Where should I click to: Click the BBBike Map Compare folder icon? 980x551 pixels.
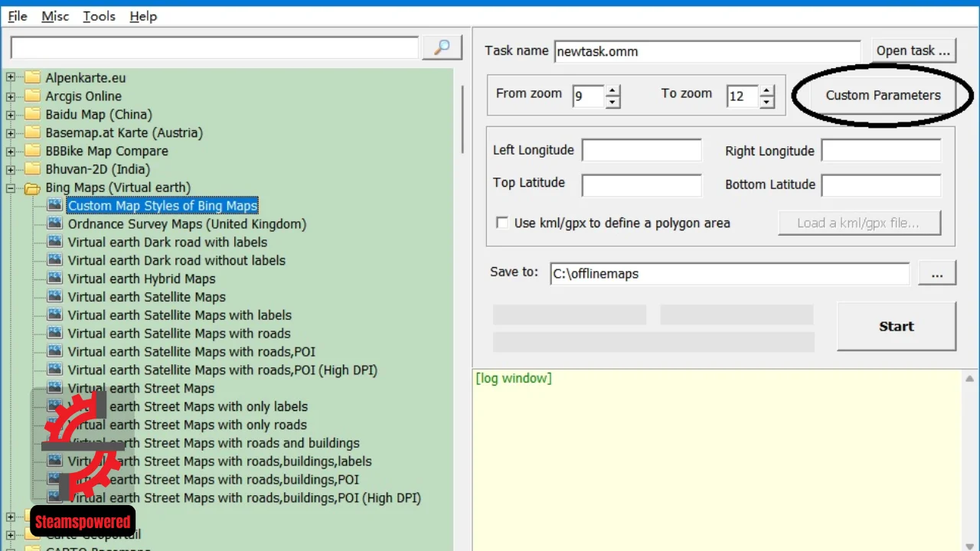coord(32,151)
